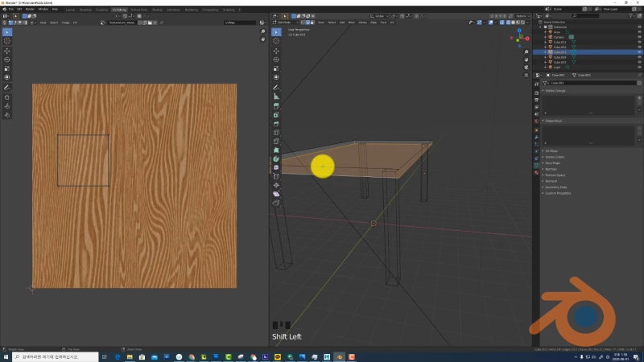
Task: Open the Modifiers properties tab
Action: 536,138
